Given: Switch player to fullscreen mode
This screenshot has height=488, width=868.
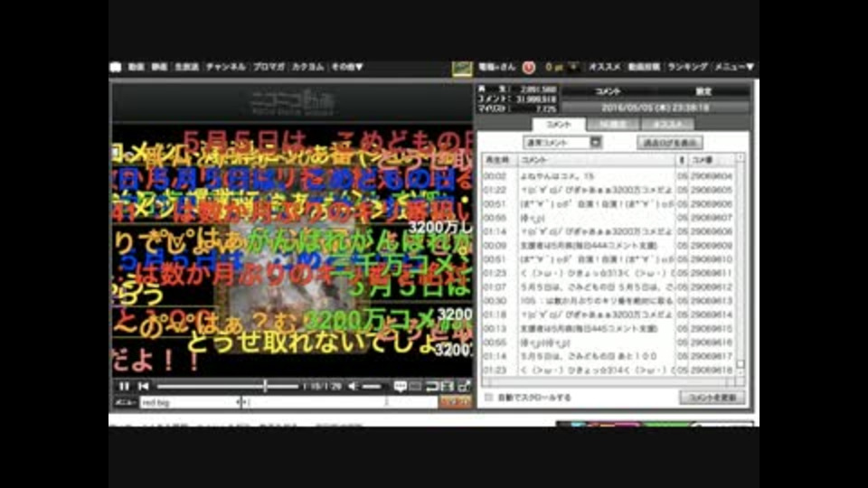Looking at the screenshot, I should (465, 386).
